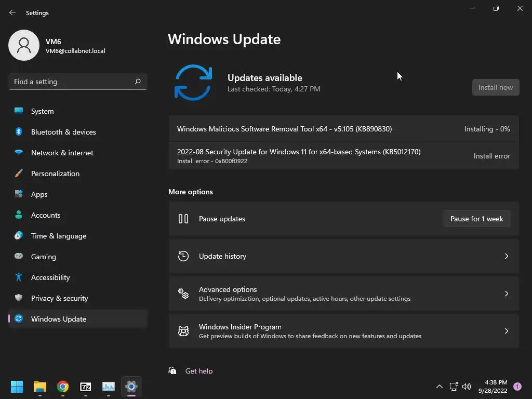Open Windows Insider Program row
The image size is (532, 399).
tap(344, 331)
